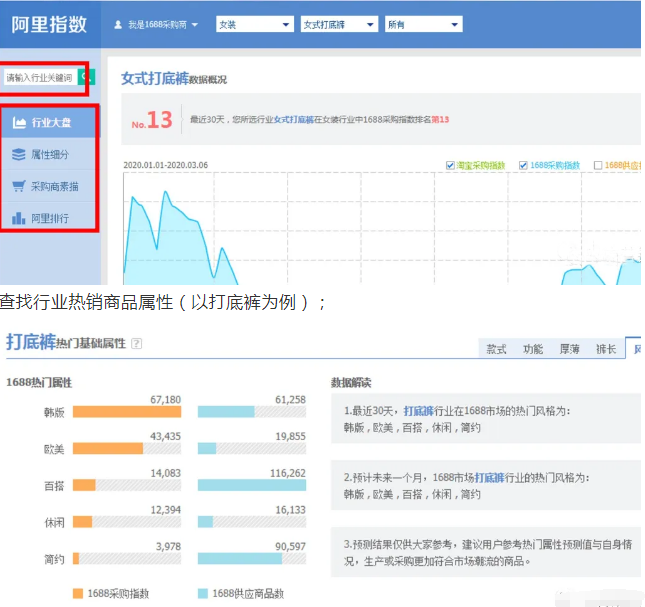Open the 女装 category dropdown
The height and width of the screenshot is (607, 645).
255,24
